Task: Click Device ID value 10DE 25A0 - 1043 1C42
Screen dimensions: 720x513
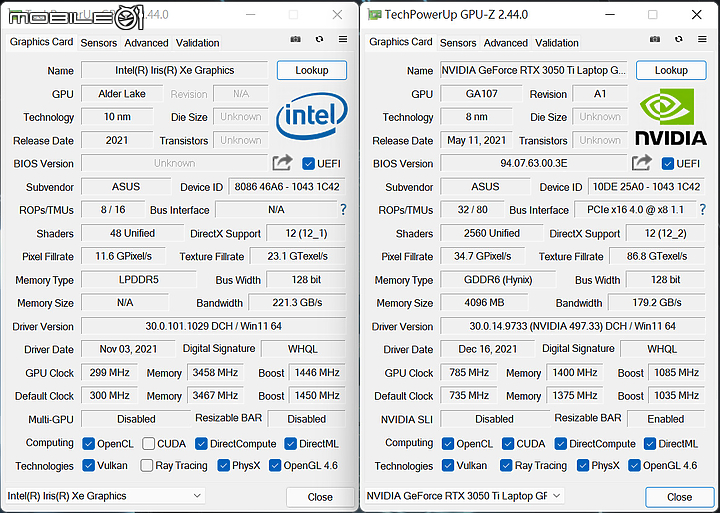Action: (647, 186)
